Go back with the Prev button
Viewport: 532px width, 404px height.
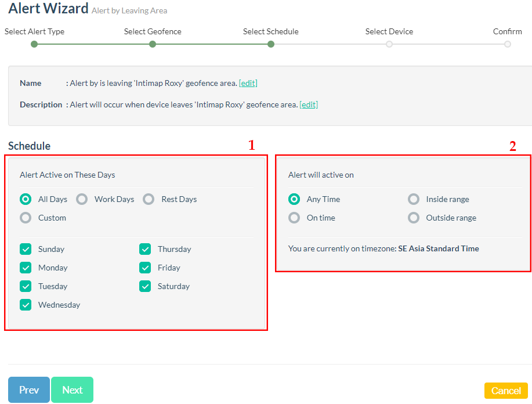[29, 390]
